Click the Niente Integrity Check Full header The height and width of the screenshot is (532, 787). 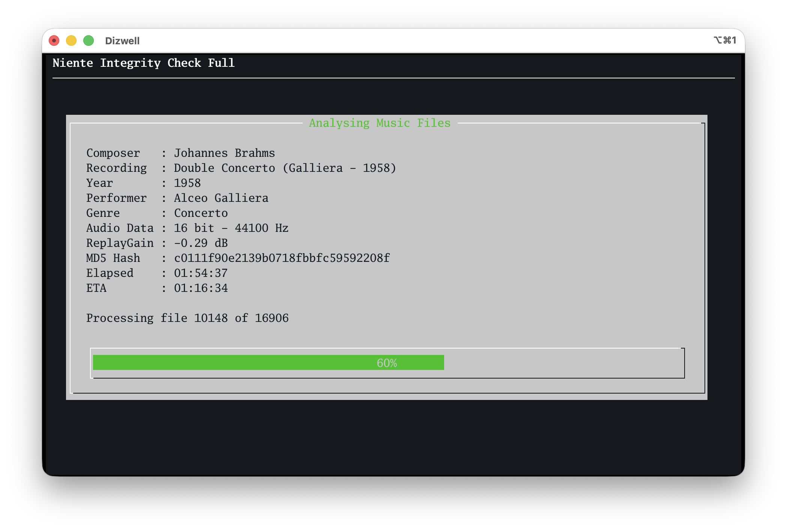[x=144, y=63]
